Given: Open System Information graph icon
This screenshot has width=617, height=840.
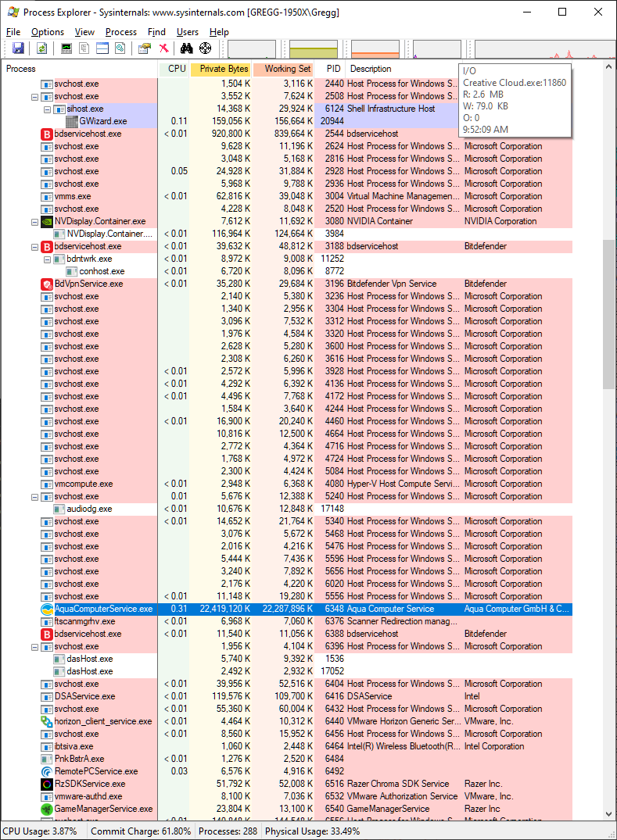Looking at the screenshot, I should pos(66,48).
